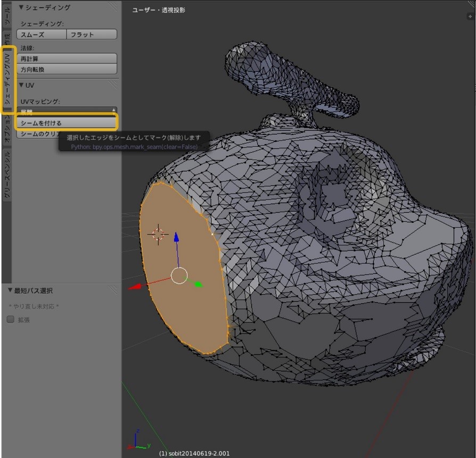Click the green Y-axis manipulator handle

198,285
